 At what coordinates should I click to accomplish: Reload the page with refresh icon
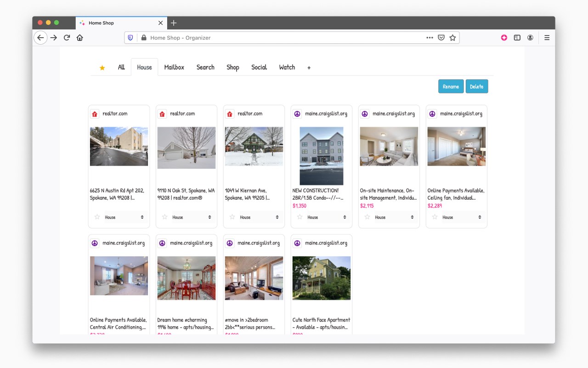[x=67, y=38]
